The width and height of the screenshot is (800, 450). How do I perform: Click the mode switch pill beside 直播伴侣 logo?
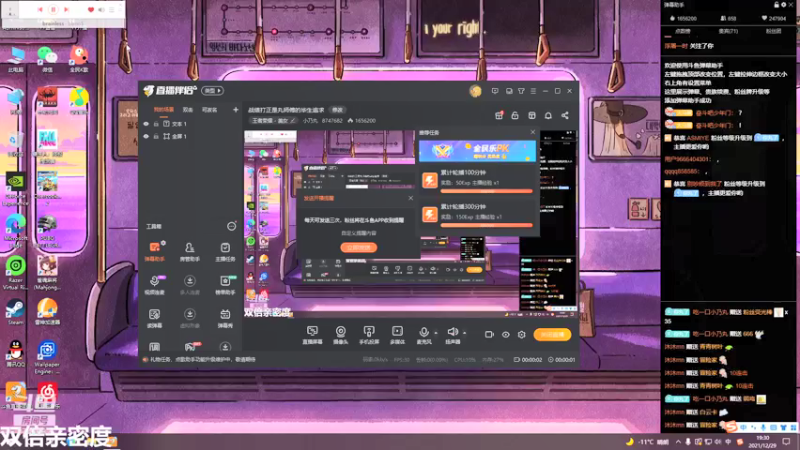(x=212, y=90)
